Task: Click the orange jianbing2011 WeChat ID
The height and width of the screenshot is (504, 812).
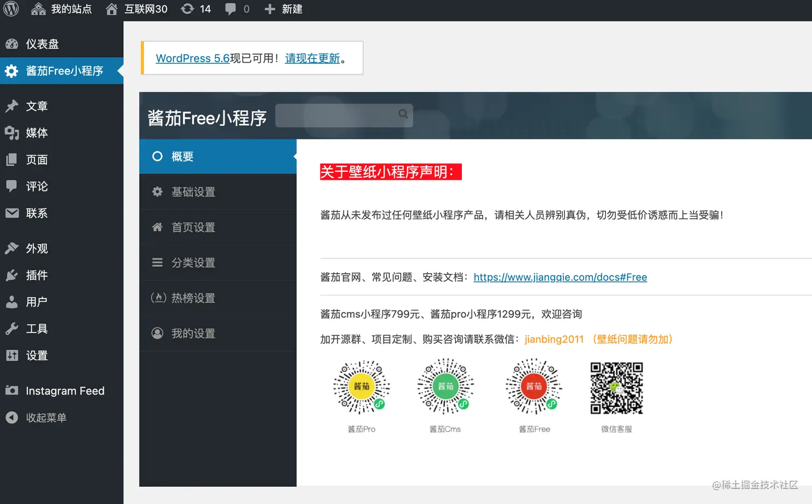Action: point(554,339)
